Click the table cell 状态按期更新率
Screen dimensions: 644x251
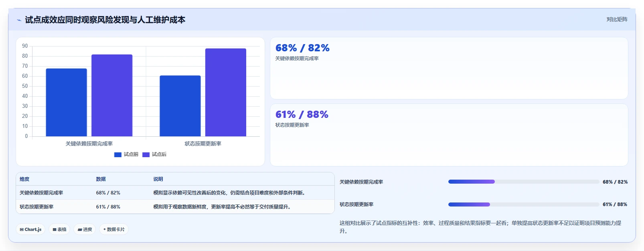(36, 207)
